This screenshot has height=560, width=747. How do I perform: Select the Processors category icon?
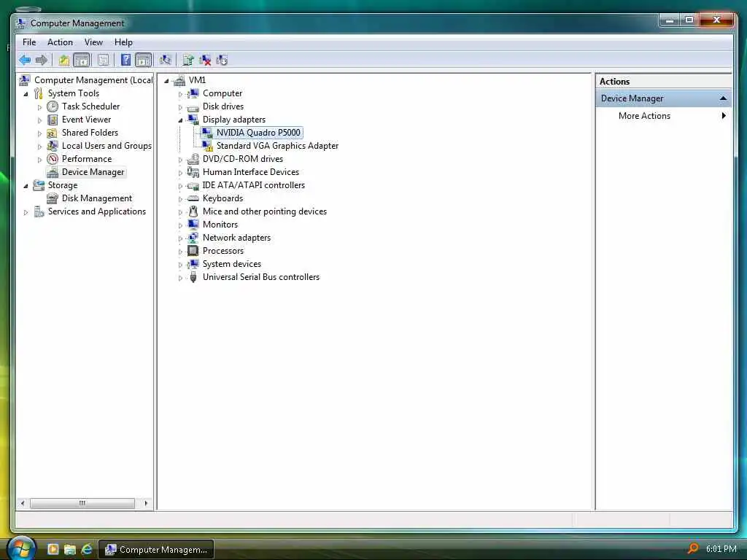click(193, 251)
